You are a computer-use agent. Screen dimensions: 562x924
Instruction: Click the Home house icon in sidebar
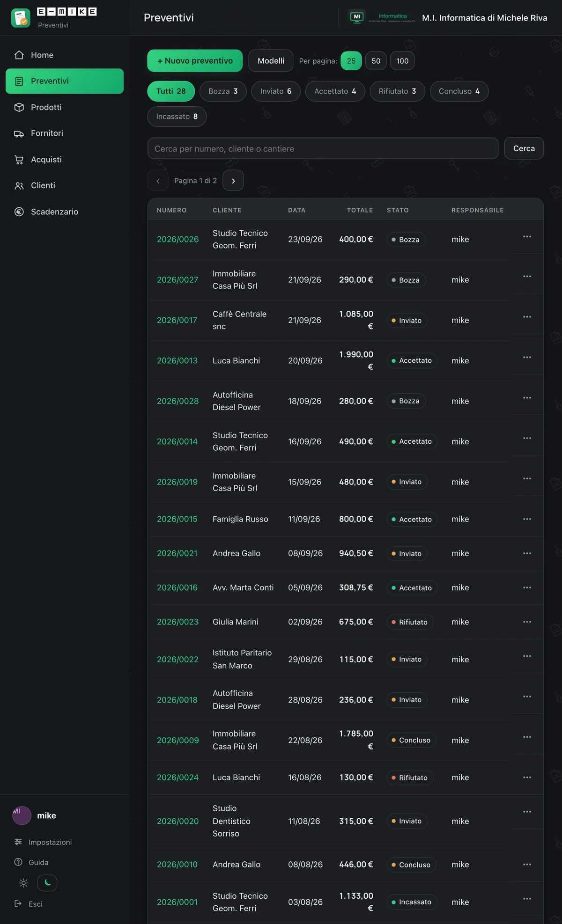pos(19,55)
